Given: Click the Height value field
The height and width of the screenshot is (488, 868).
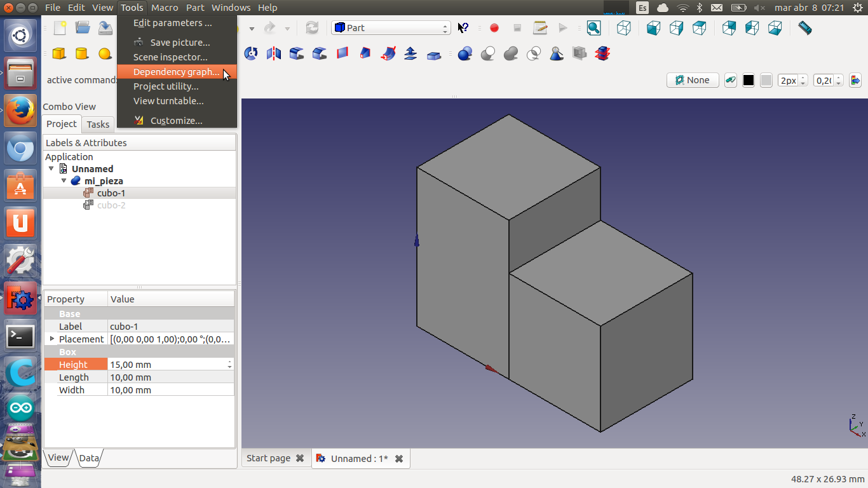Looking at the screenshot, I should tap(166, 365).
